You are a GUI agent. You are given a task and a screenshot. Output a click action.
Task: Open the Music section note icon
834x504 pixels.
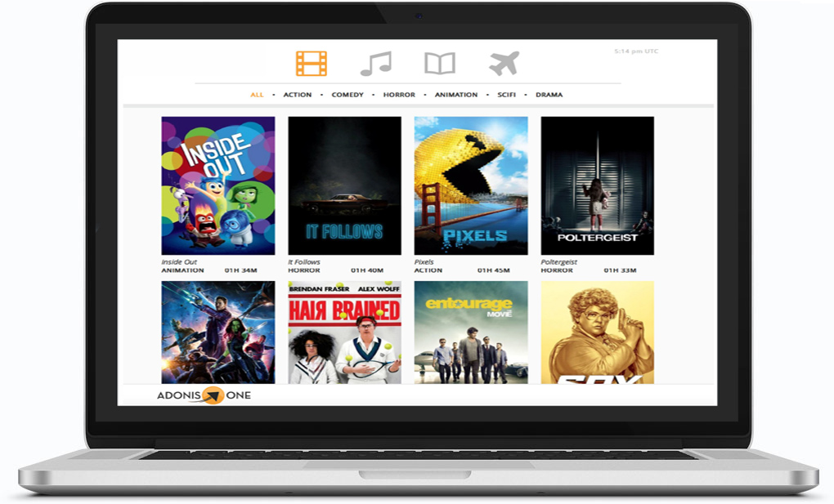click(376, 64)
